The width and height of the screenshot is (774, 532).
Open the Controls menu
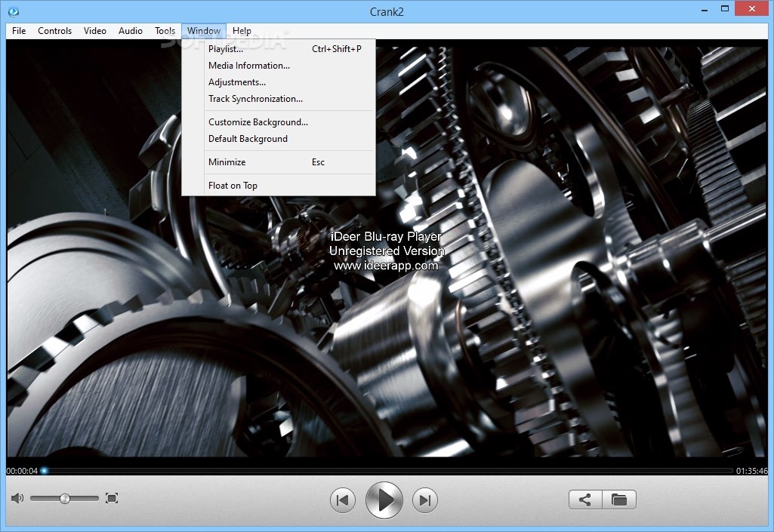(x=55, y=31)
